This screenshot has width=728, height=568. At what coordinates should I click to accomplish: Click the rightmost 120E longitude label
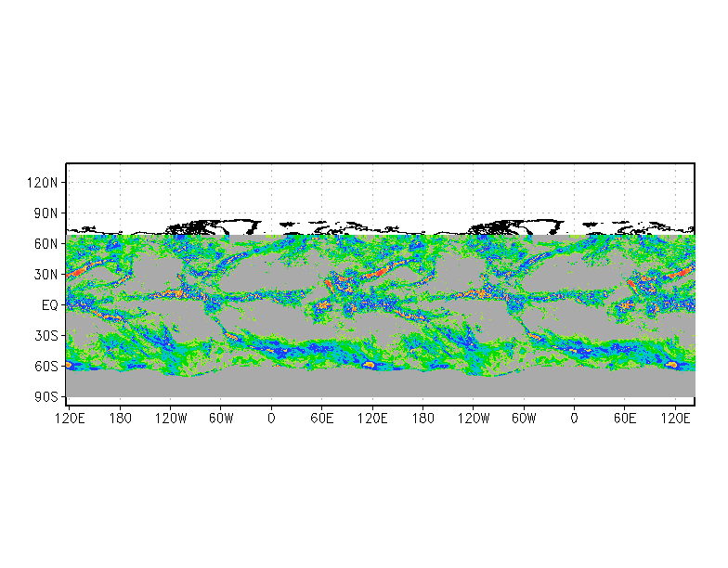[675, 419]
